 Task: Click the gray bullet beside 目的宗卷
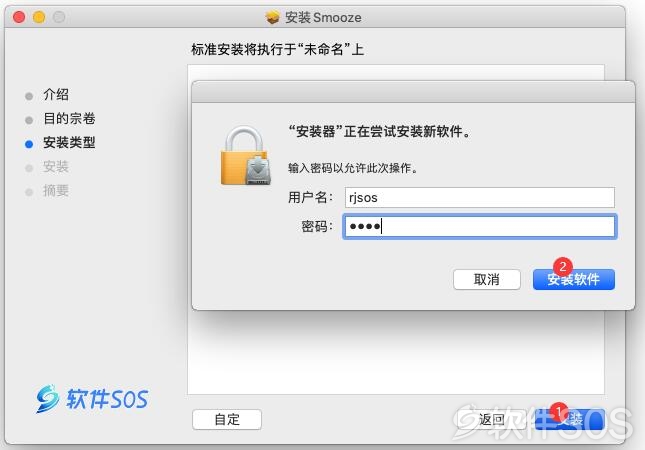pos(29,120)
